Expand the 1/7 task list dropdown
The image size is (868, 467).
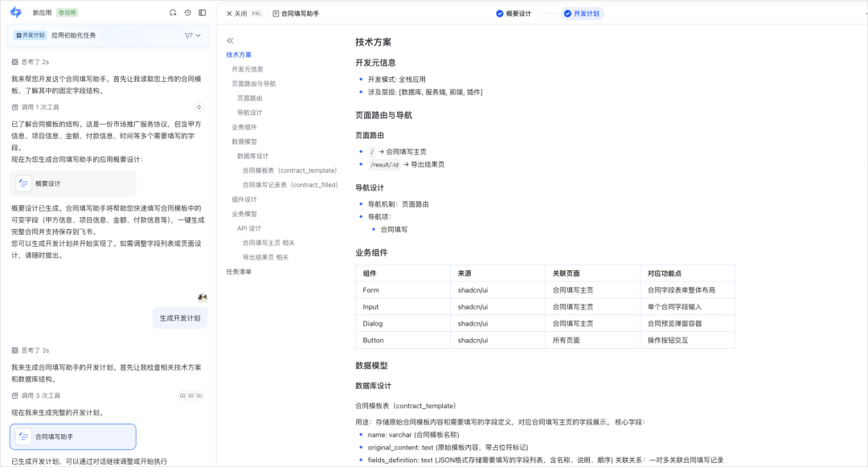(x=193, y=35)
